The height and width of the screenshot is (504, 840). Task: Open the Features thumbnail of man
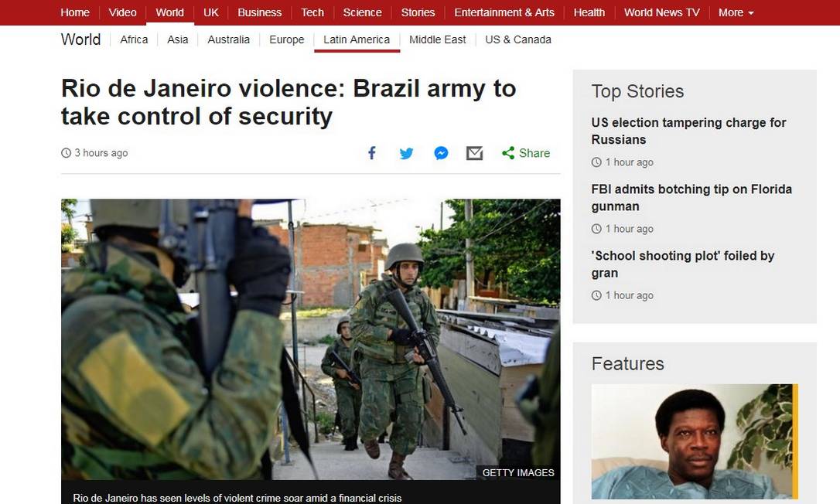click(x=695, y=441)
